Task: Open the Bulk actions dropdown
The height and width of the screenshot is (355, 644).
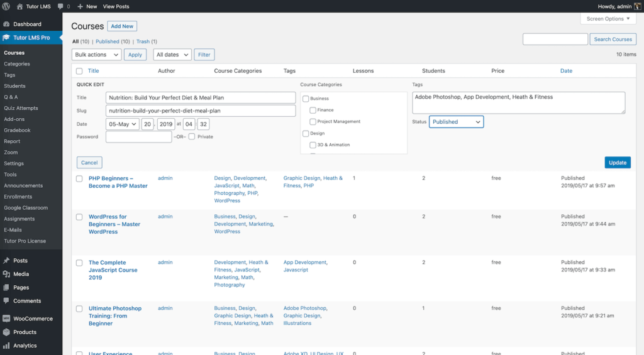Action: pos(96,55)
